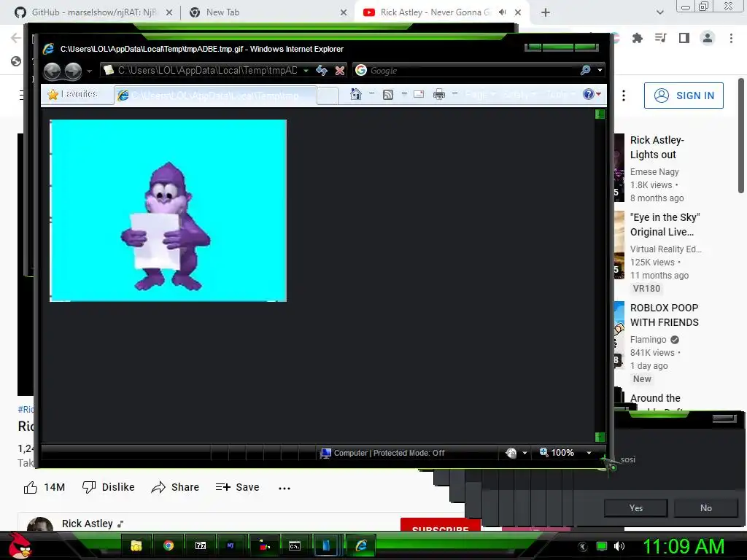The height and width of the screenshot is (560, 747).
Task: Open Chrome Extensions puzzle icon
Action: pos(638,38)
